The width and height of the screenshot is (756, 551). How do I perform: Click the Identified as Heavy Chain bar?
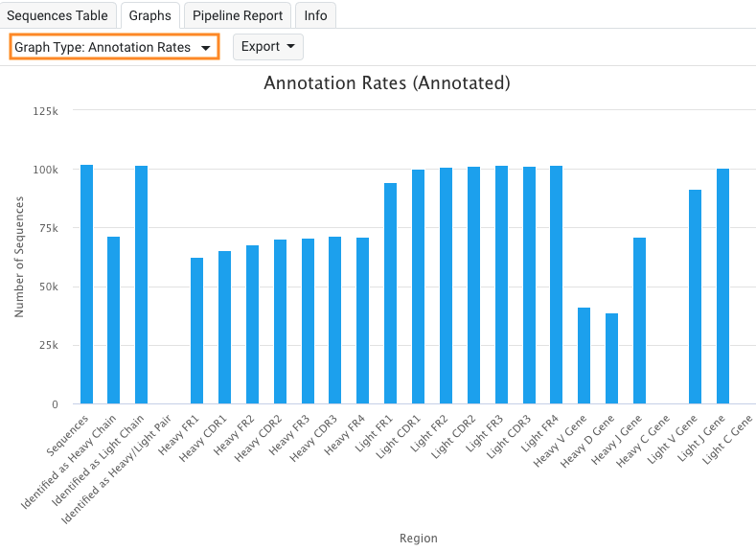click(114, 320)
